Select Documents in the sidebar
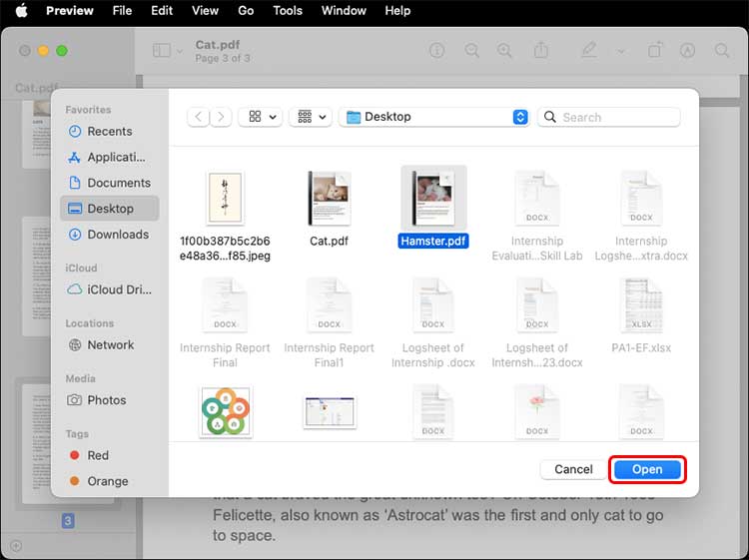The width and height of the screenshot is (749, 560). [110, 183]
